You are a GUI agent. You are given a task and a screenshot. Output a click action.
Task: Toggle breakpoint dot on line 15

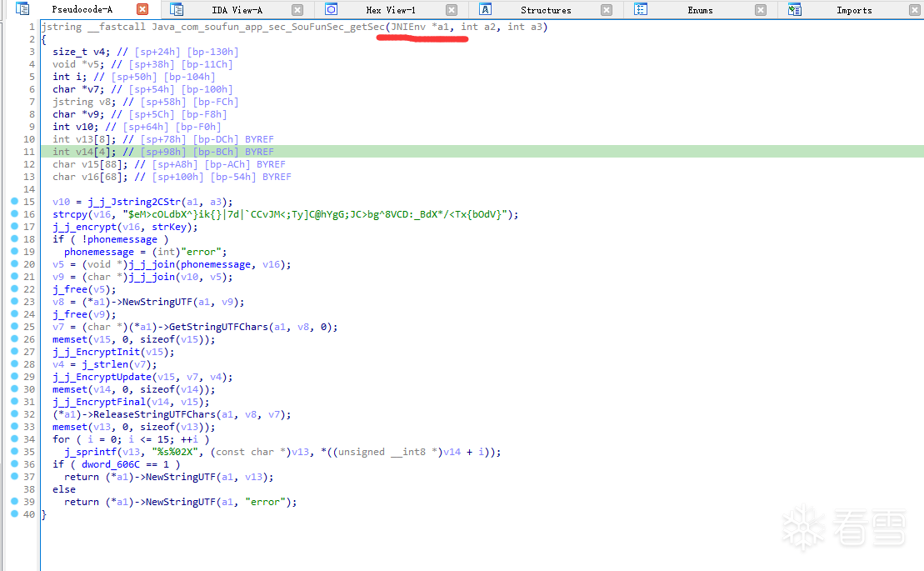point(15,202)
